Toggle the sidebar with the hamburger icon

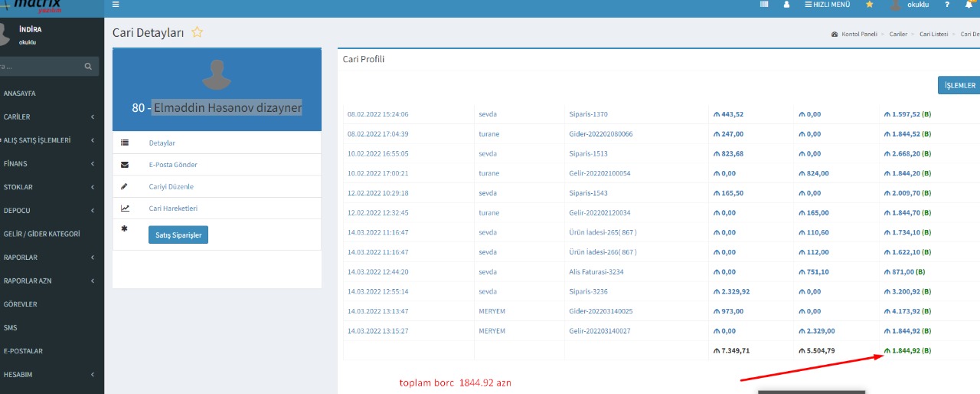coord(116,5)
